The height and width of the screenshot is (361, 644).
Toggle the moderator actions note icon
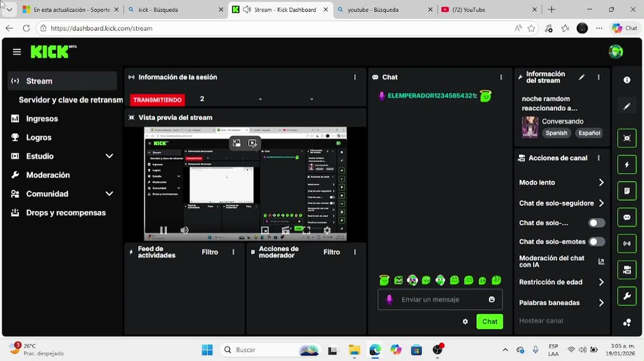[627, 191]
